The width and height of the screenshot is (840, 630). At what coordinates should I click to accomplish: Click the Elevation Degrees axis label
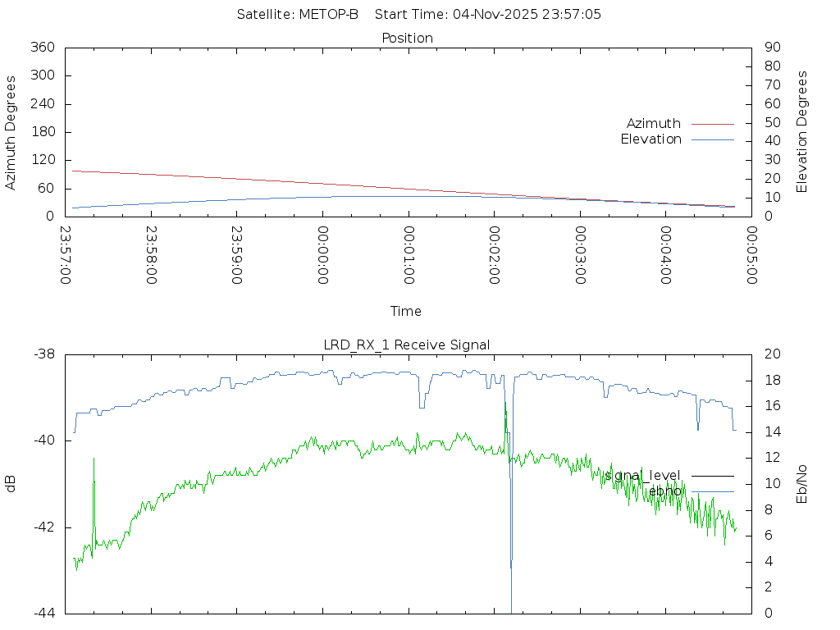[802, 132]
